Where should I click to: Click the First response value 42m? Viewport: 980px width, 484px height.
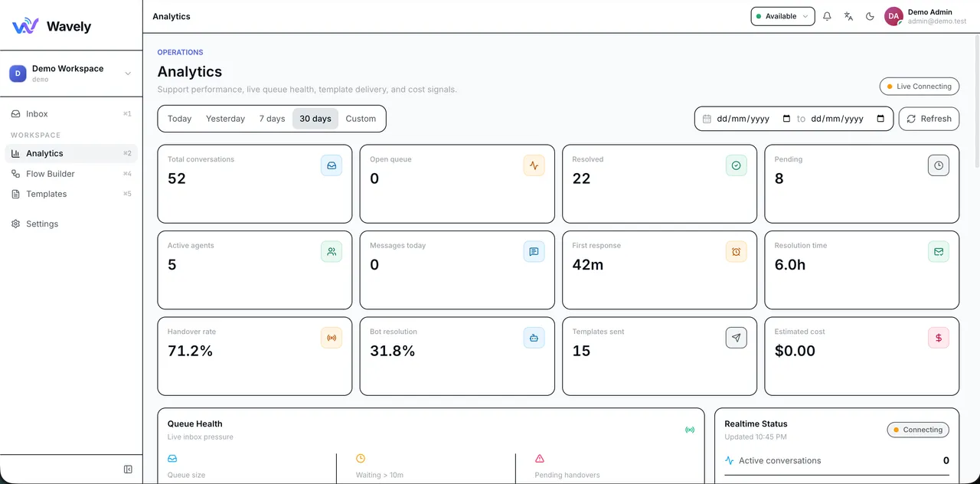(588, 265)
